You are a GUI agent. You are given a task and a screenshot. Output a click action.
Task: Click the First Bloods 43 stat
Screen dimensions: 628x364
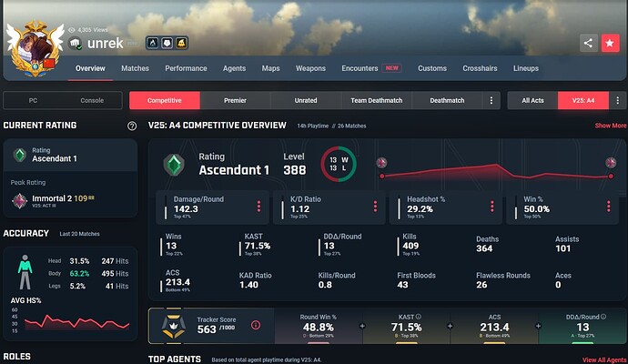(x=416, y=280)
